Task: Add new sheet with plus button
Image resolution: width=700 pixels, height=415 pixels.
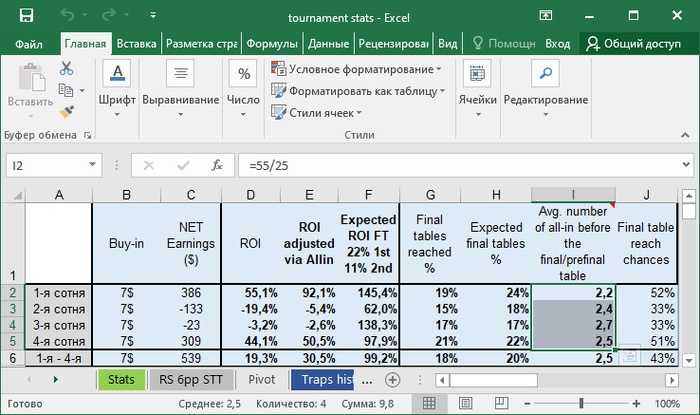Action: point(392,380)
